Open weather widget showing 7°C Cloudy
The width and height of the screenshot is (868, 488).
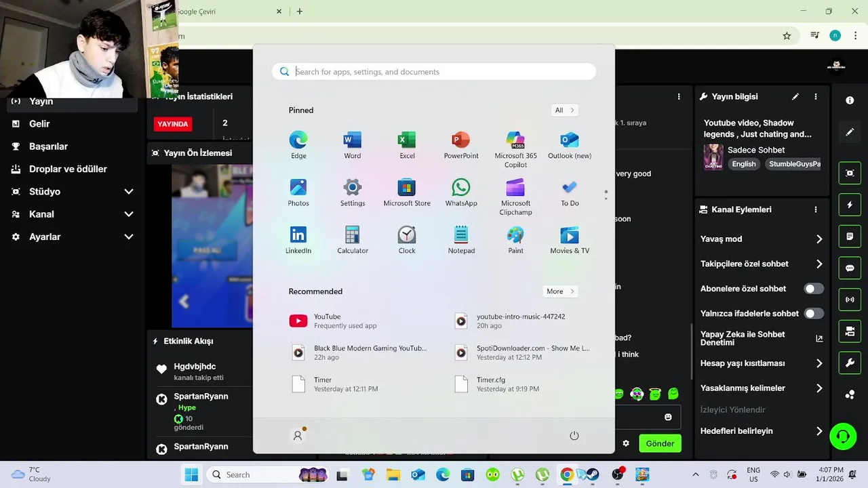click(32, 474)
